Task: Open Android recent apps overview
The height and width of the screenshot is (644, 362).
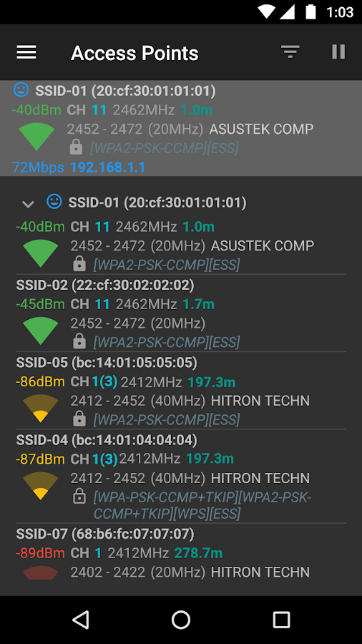Action: pyautogui.click(x=281, y=620)
